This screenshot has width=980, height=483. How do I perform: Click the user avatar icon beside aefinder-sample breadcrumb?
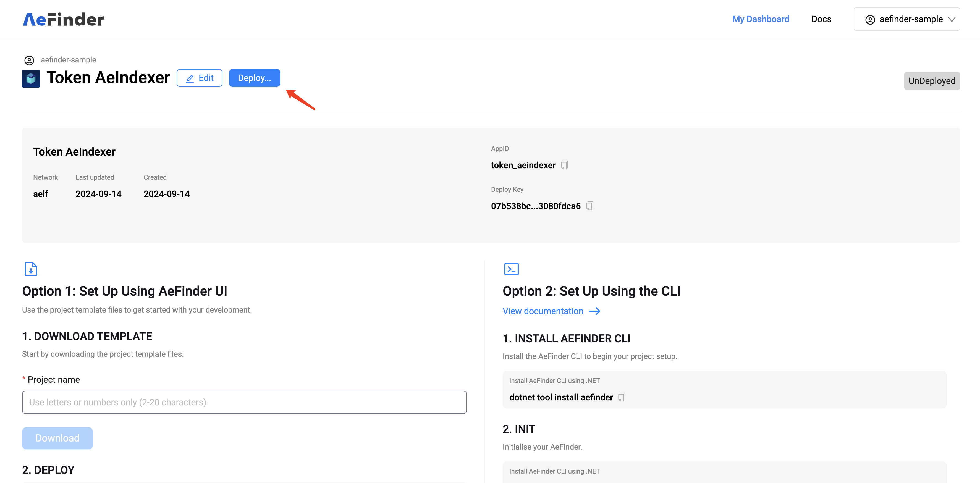pos(29,60)
